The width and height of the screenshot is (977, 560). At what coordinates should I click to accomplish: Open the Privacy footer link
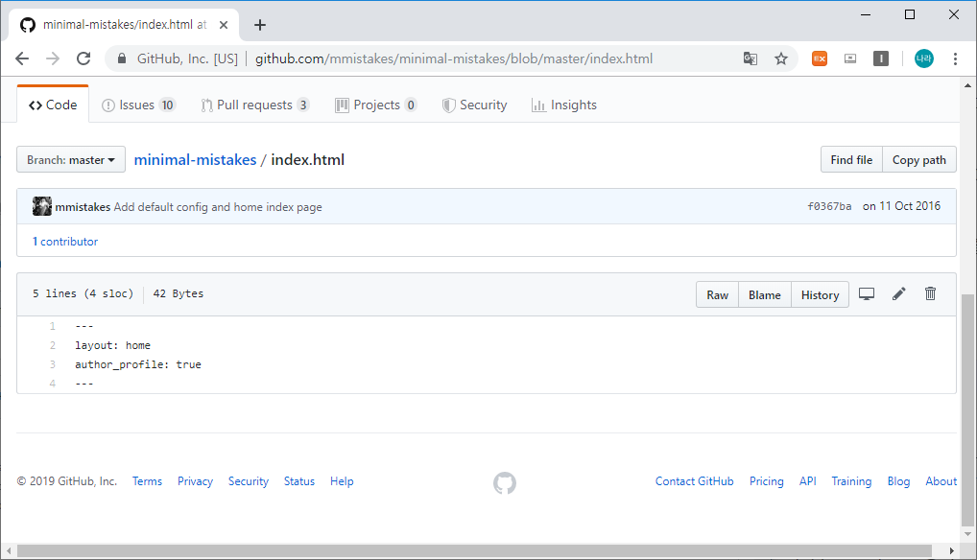[x=195, y=481]
